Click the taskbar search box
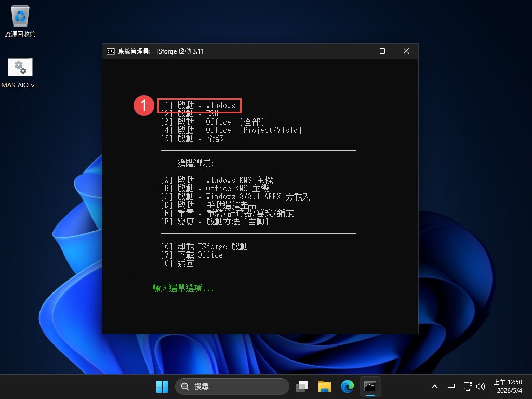 pyautogui.click(x=232, y=387)
